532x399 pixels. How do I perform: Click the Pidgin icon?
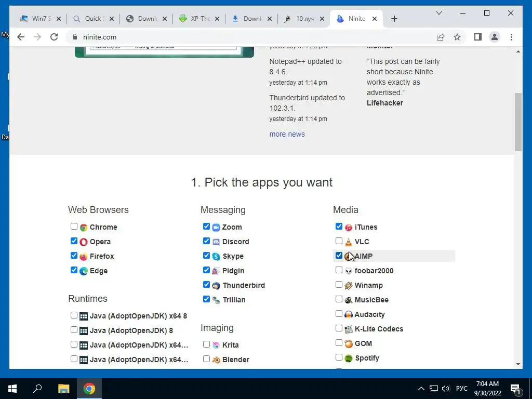216,271
